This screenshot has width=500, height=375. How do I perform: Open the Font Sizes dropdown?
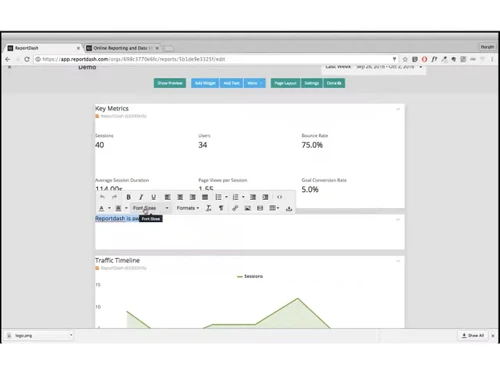click(150, 208)
